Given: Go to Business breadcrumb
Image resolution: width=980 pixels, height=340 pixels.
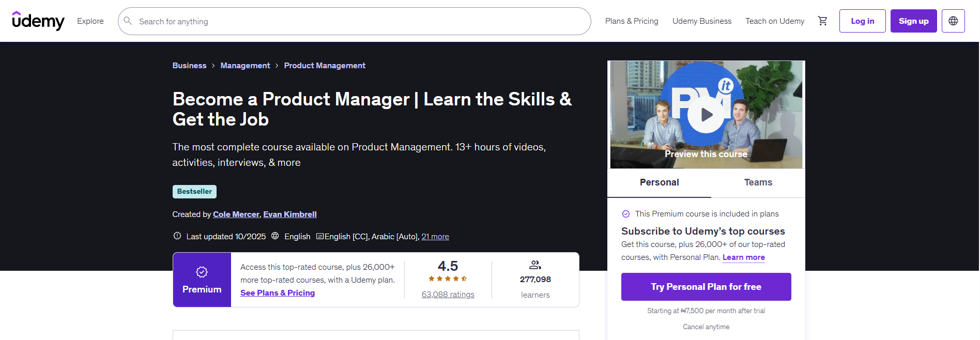Looking at the screenshot, I should coord(189,66).
